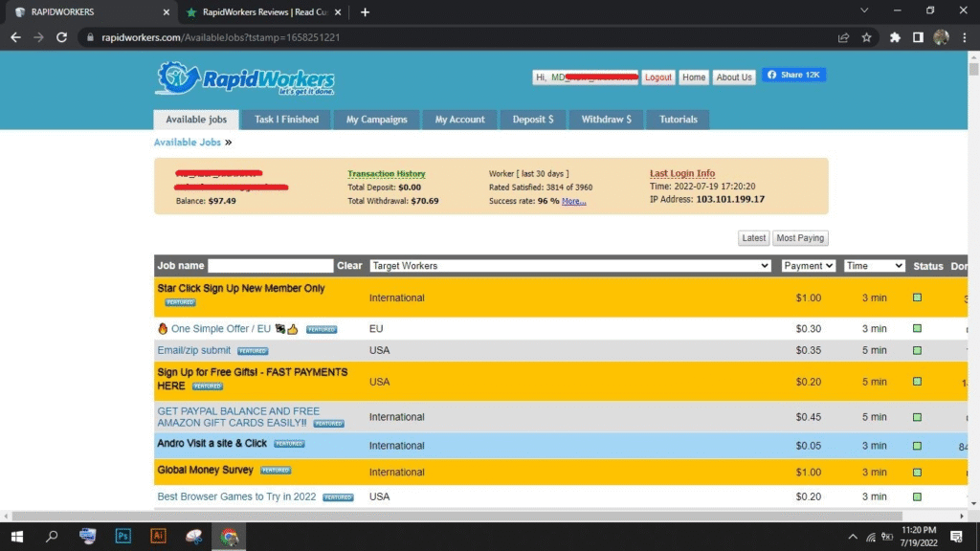
Task: Open the Payment sort dropdown
Action: (x=808, y=266)
